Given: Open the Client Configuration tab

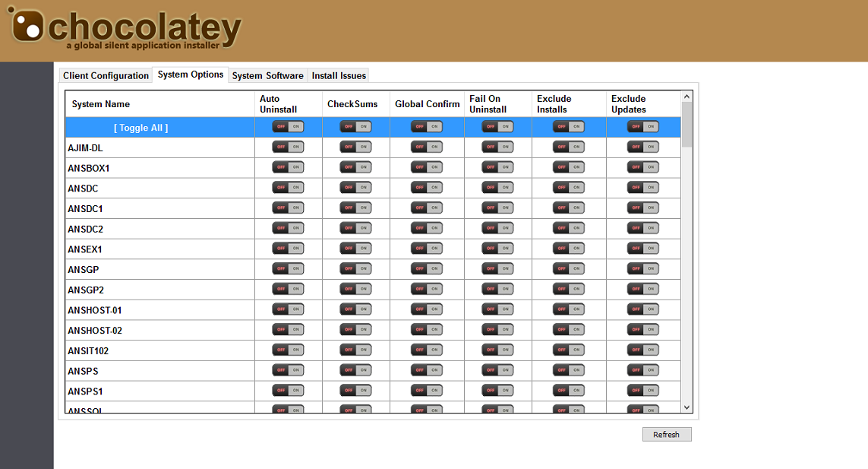Looking at the screenshot, I should click(106, 75).
